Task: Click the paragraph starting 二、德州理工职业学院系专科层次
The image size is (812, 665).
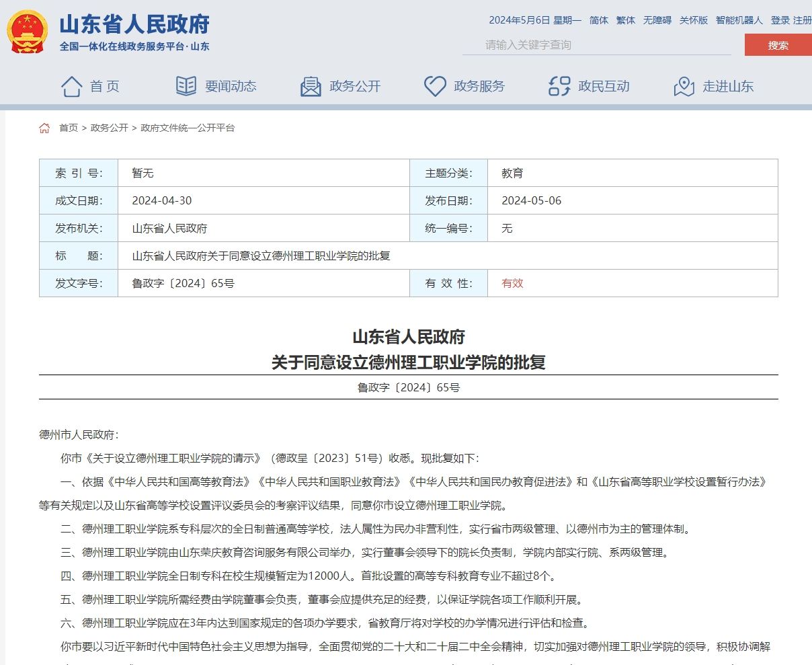Action: (x=376, y=529)
